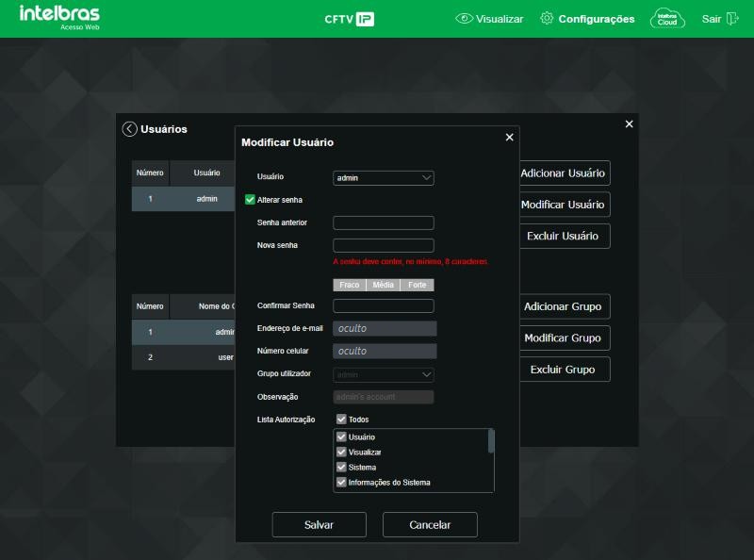The height and width of the screenshot is (560, 754).
Task: Click Número header in users table
Action: tap(150, 173)
